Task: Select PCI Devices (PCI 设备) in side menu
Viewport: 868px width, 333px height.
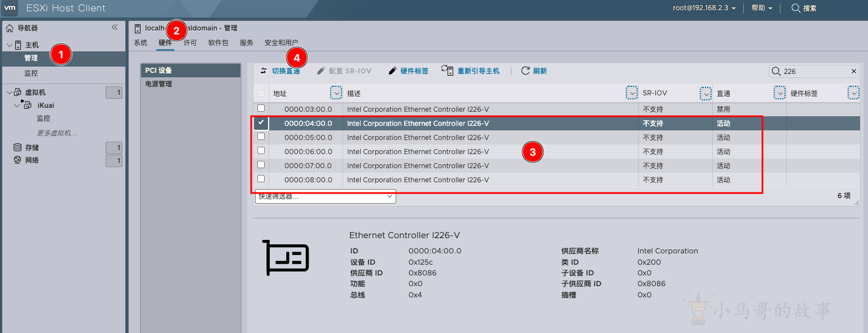Action: (191, 71)
